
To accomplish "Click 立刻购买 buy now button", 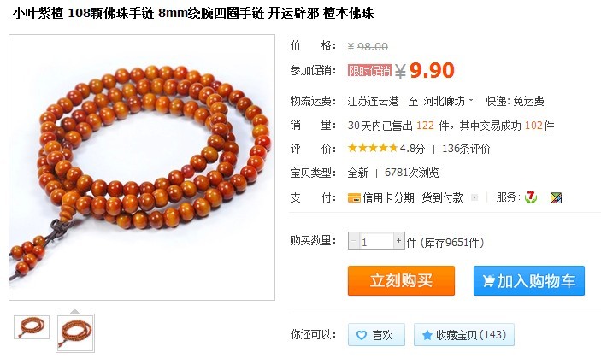I will point(401,281).
